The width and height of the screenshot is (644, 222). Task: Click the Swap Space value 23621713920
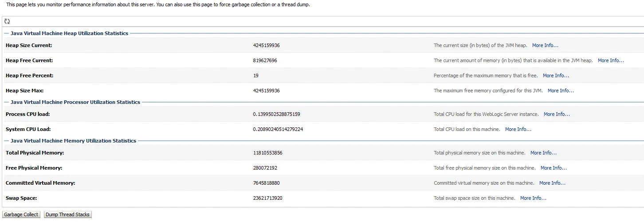(267, 198)
